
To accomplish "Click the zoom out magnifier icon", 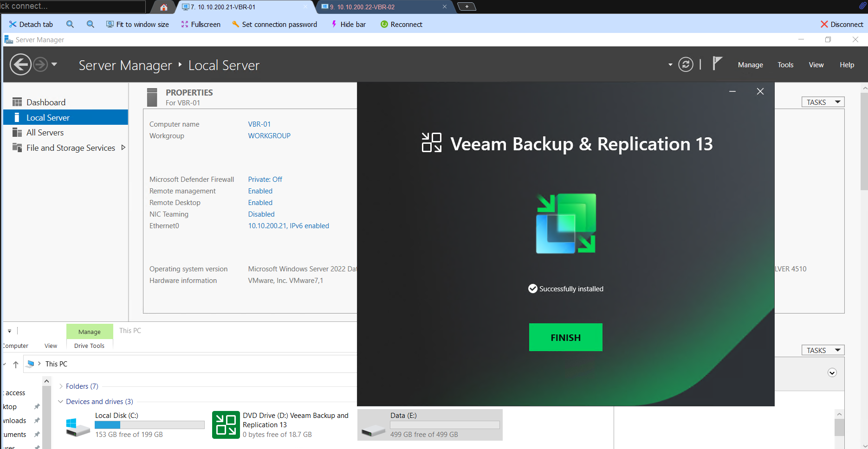I will pyautogui.click(x=91, y=24).
